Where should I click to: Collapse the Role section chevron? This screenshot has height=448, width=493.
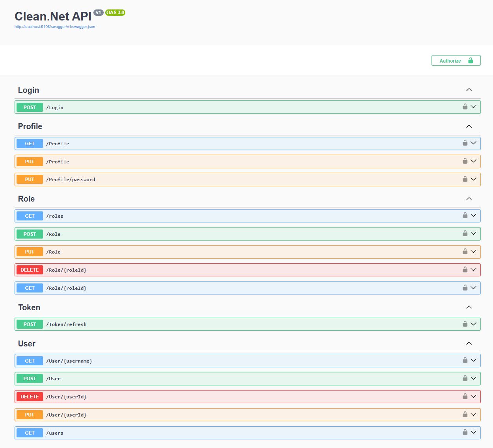tap(469, 199)
